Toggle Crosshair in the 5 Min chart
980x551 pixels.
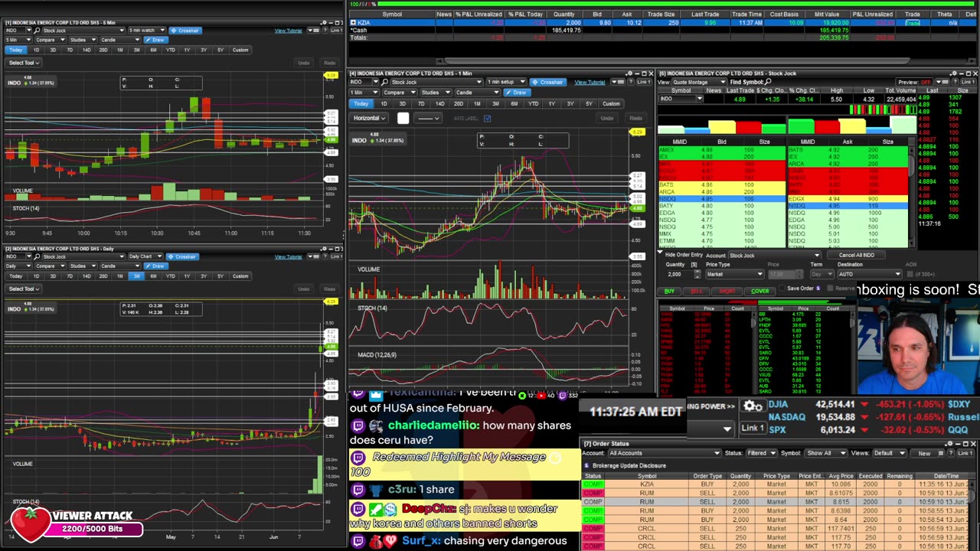point(185,31)
